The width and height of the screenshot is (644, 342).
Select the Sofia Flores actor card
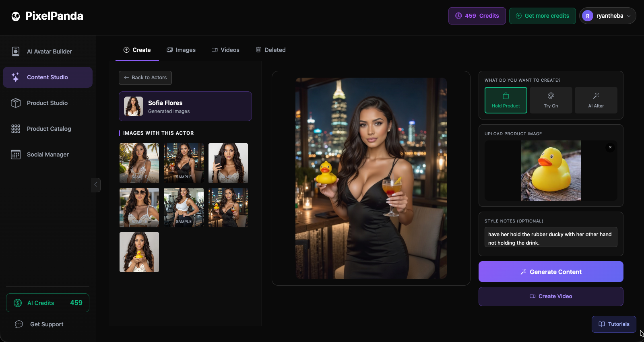pyautogui.click(x=185, y=106)
